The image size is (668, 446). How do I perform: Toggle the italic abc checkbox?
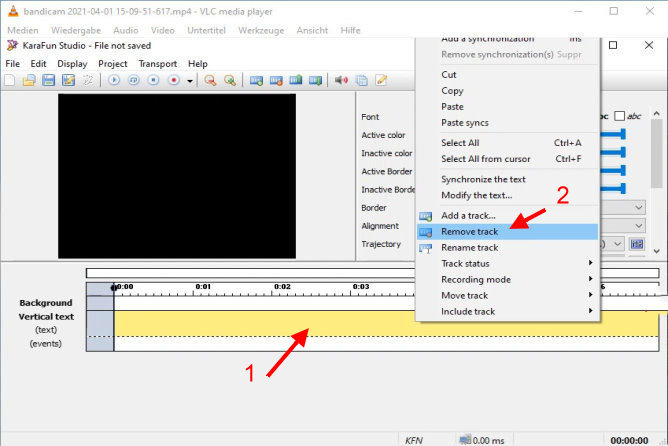(x=619, y=116)
